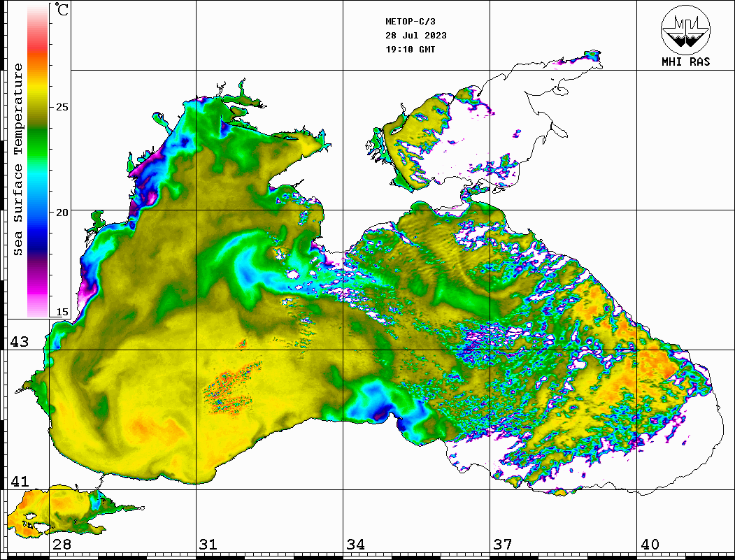Viewport: 735px width, 560px height.
Task: Click the 15 value on the color scale
Action: tap(62, 312)
